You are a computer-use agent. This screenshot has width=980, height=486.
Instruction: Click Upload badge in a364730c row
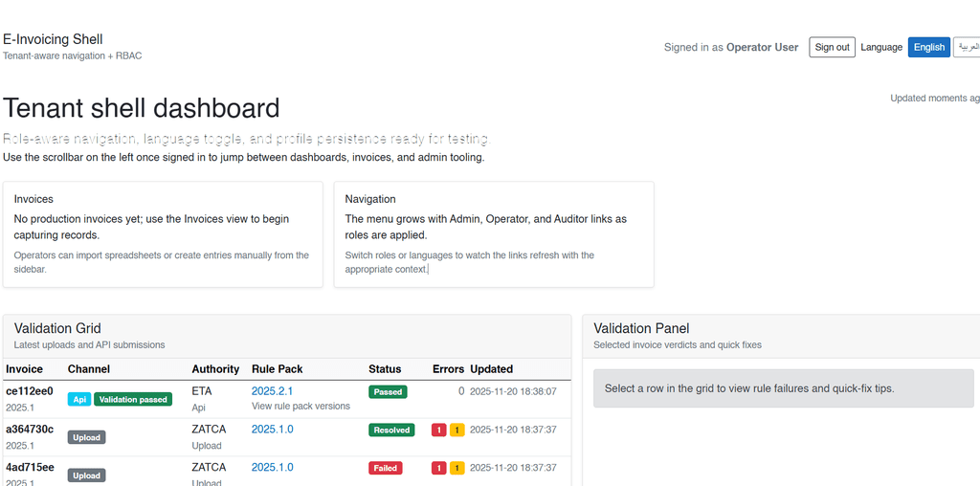coord(86,437)
